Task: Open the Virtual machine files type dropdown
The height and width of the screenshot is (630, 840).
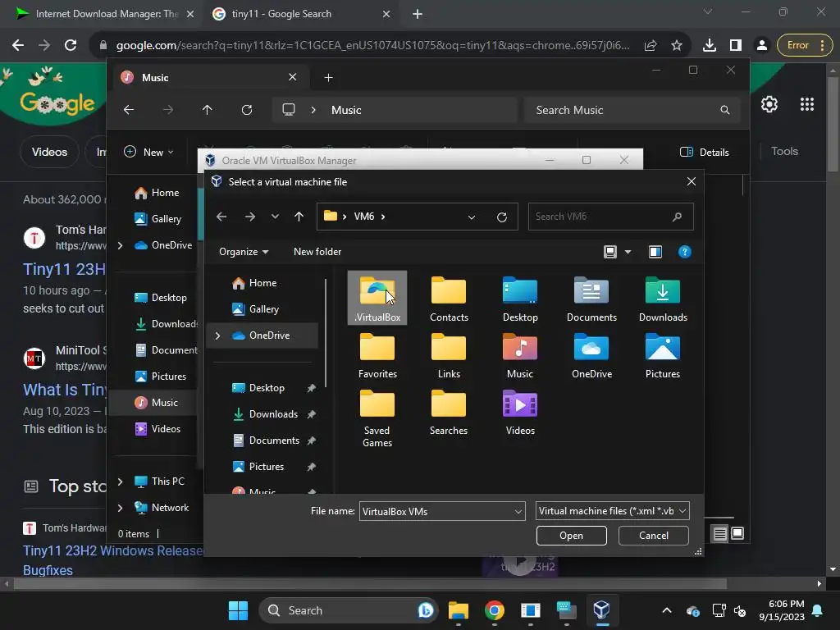Action: tap(612, 511)
